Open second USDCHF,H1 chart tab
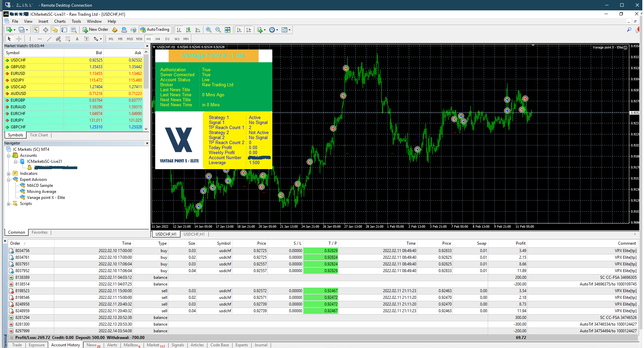Viewport: 644px width, 348px height. pos(194,234)
